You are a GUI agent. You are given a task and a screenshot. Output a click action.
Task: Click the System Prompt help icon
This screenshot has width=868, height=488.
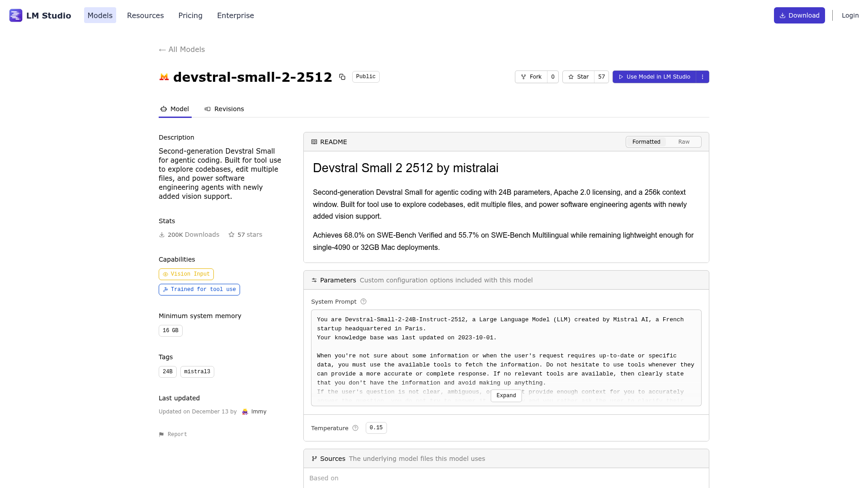pos(363,302)
